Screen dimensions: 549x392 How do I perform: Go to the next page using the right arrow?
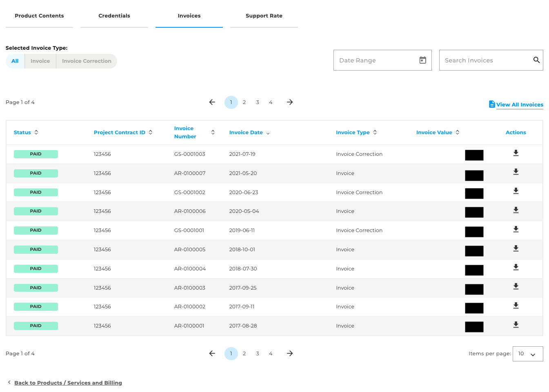point(289,102)
